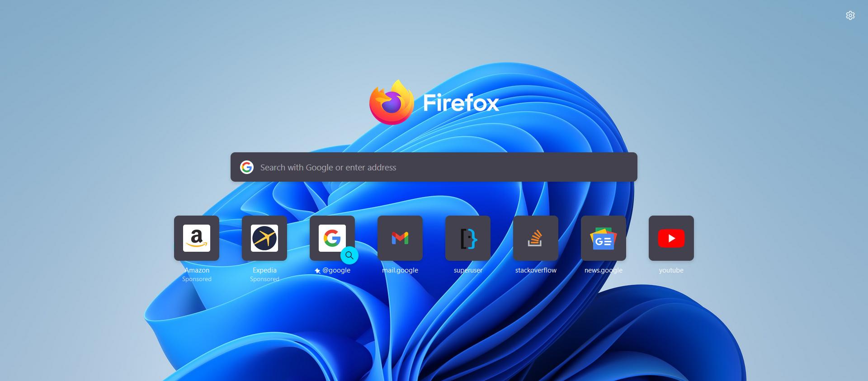Click the news.google label text

click(x=604, y=270)
